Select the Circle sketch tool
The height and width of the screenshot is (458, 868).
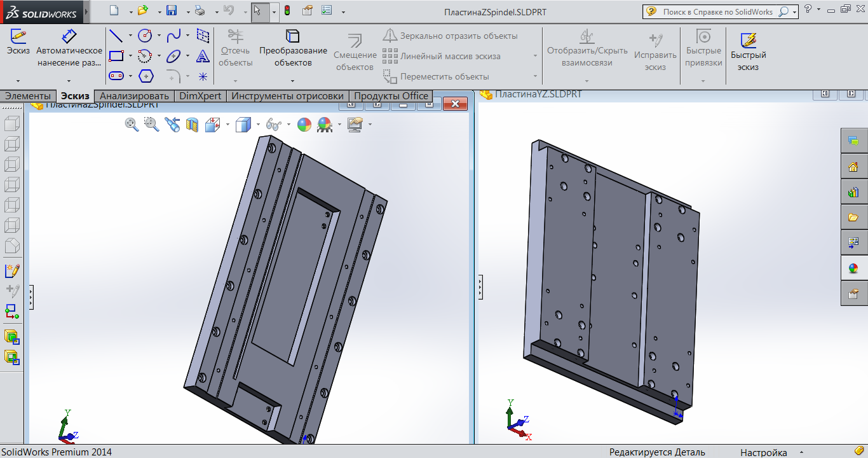point(145,36)
